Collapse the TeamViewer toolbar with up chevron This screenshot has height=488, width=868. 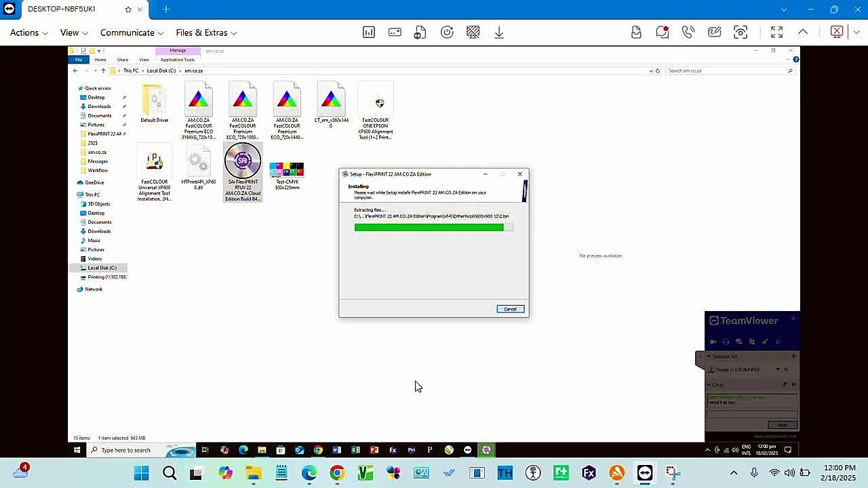[x=803, y=33]
